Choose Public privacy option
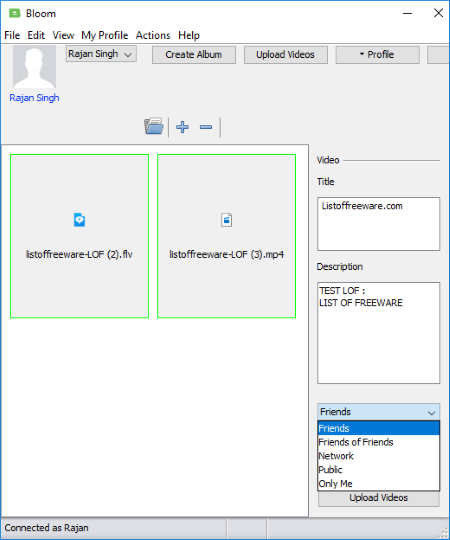 (x=378, y=470)
